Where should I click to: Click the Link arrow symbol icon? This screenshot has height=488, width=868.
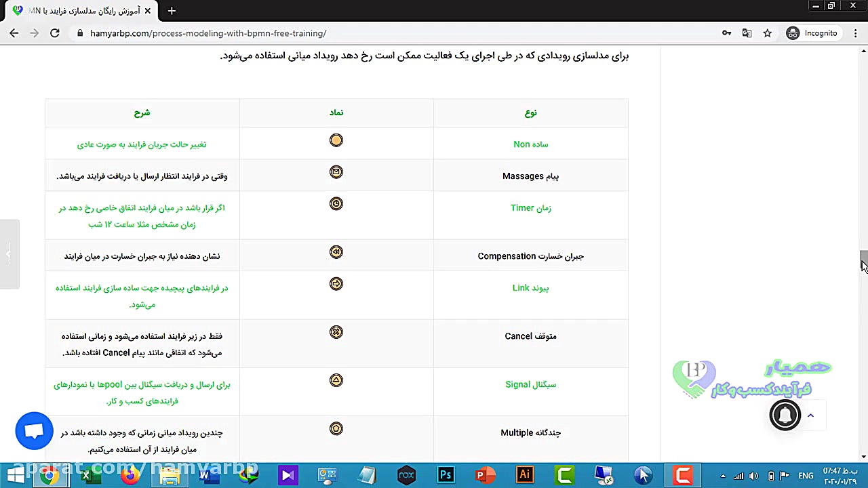tap(336, 284)
